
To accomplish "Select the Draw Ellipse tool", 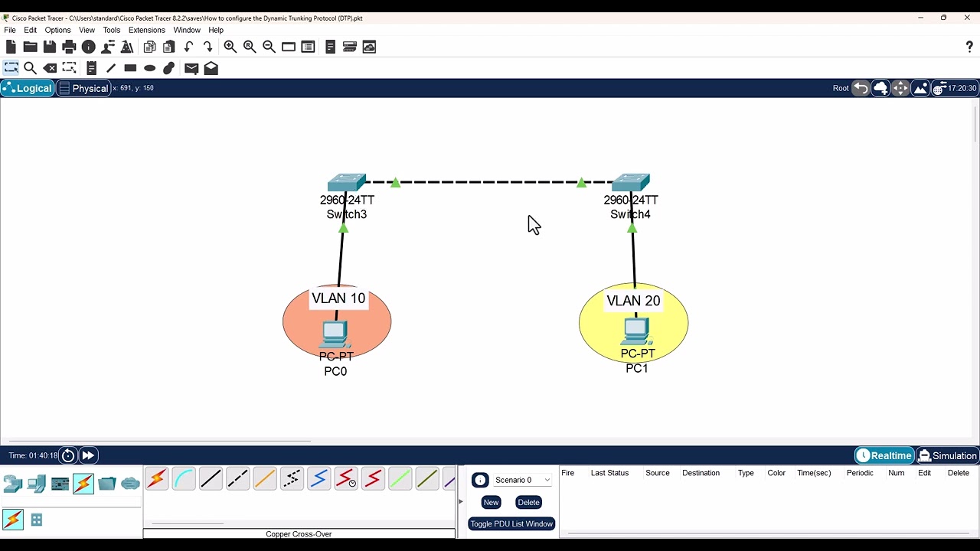I will pos(150,68).
